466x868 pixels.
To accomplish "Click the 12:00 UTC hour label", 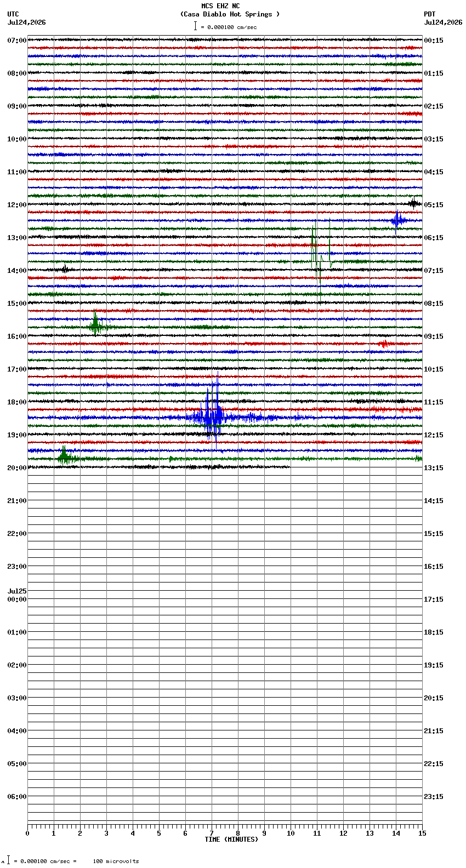I will (x=17, y=205).
